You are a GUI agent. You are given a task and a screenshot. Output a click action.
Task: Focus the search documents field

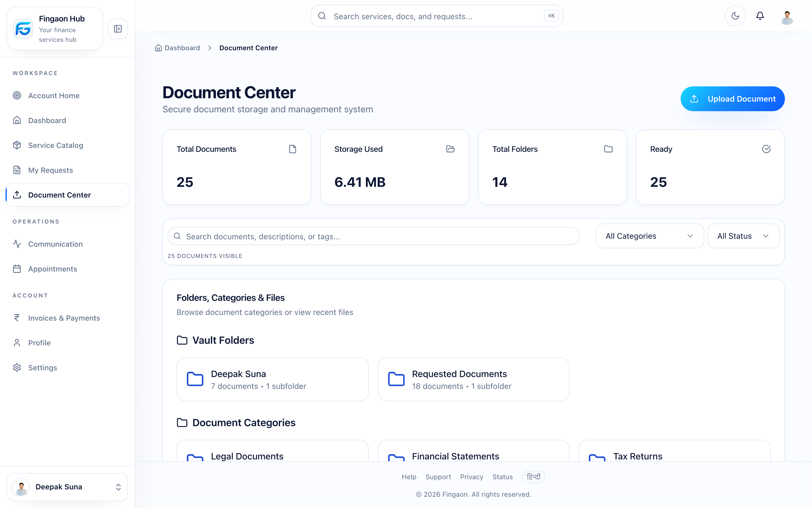point(374,236)
